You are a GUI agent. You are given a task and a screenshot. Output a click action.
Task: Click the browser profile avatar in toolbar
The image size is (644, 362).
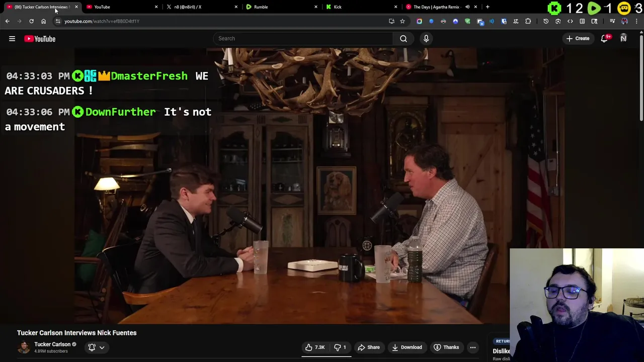click(x=624, y=21)
